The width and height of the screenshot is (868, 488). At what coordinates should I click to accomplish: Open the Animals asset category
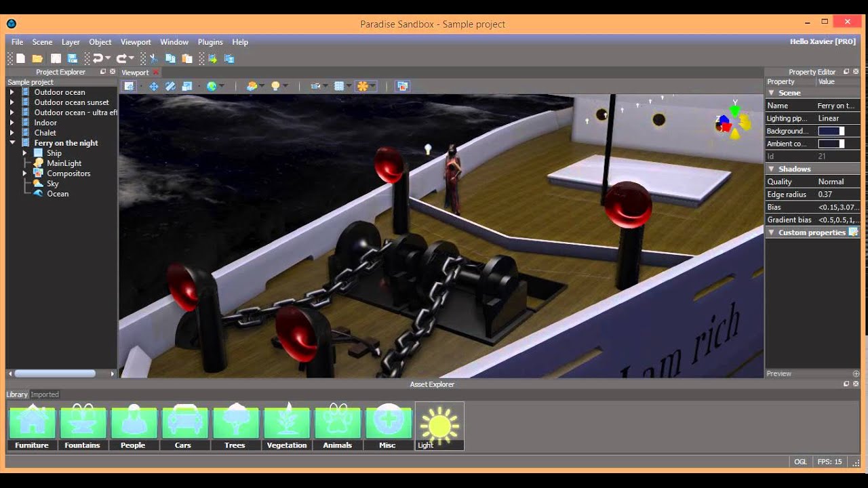coord(337,426)
